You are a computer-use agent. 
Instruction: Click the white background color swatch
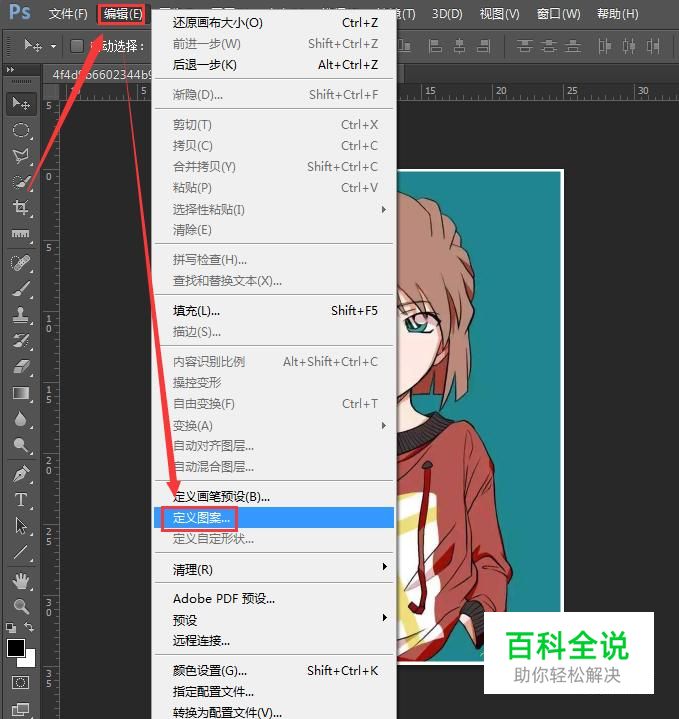30,661
